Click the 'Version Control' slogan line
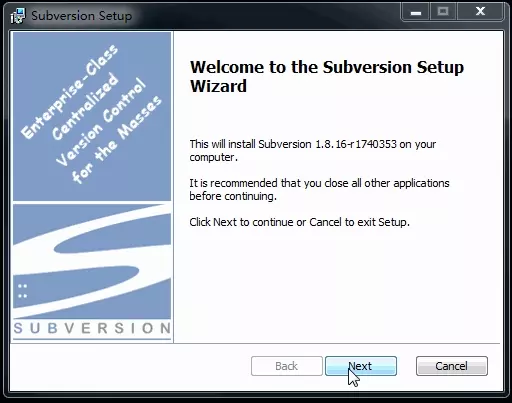The width and height of the screenshot is (512, 403). (101, 122)
